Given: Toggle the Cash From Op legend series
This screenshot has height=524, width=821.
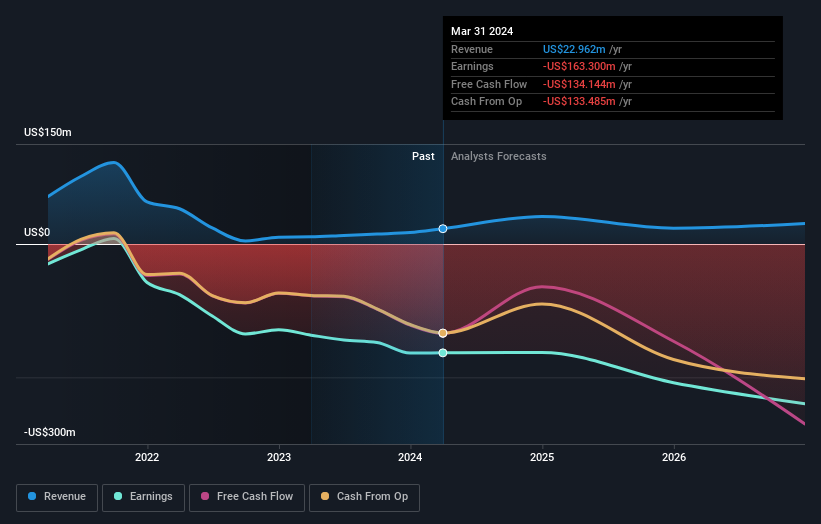Looking at the screenshot, I should (x=364, y=497).
